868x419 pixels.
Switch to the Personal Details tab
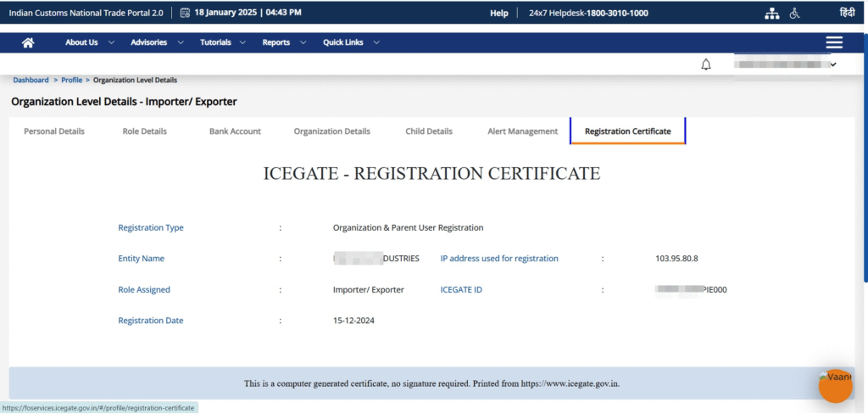click(54, 131)
